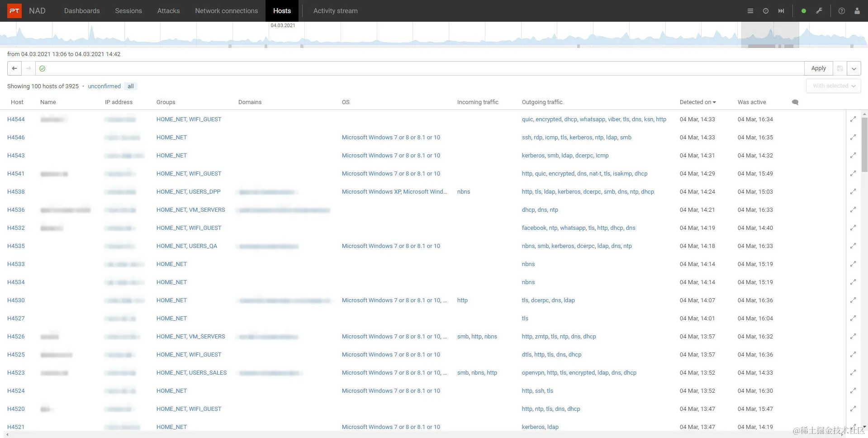Select the Hosts tab

point(282,11)
